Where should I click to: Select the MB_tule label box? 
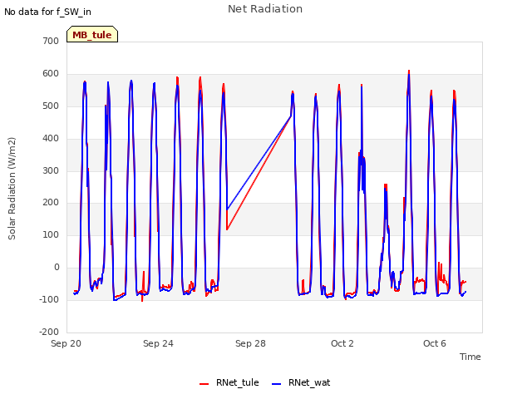[x=92, y=34]
